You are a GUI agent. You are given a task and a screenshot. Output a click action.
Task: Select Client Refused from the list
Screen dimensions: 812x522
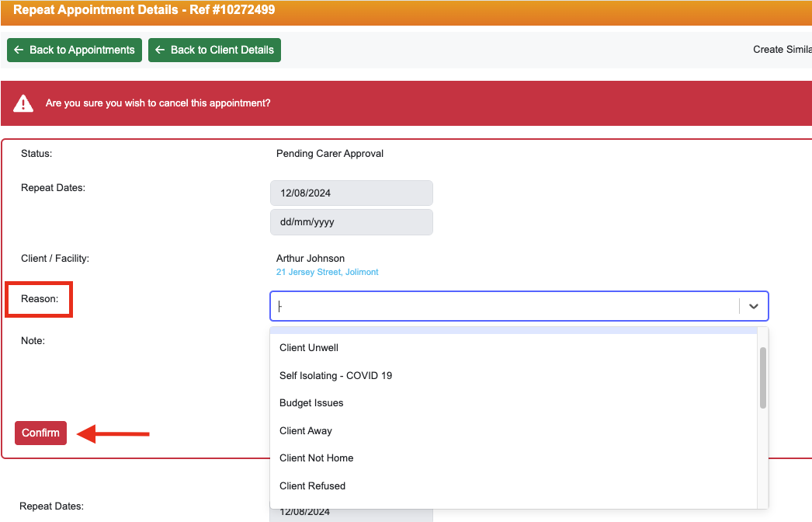[312, 485]
